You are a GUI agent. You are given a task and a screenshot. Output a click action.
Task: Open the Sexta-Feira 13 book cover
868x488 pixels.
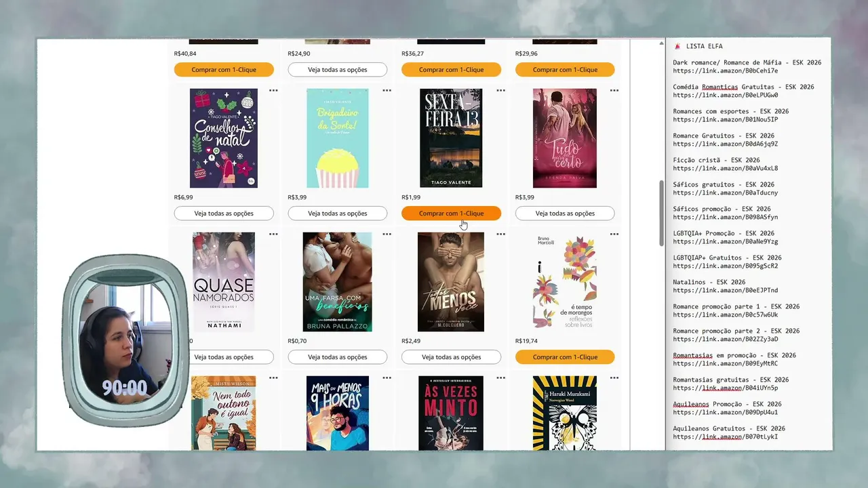(x=451, y=138)
